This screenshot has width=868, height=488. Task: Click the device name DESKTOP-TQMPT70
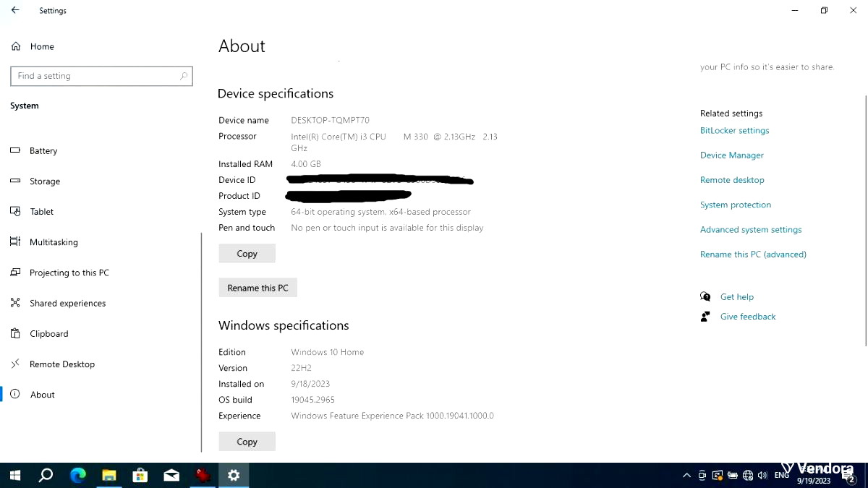coord(330,121)
